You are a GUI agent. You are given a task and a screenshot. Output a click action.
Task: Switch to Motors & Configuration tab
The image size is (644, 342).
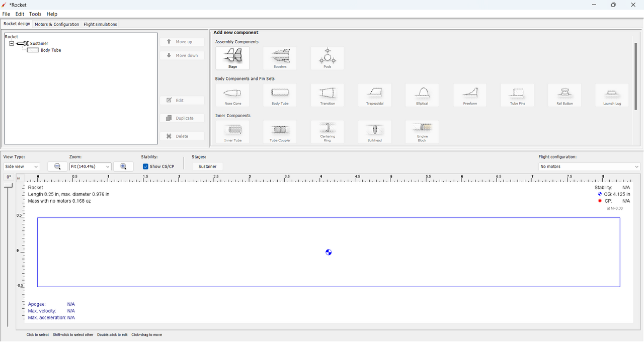point(57,24)
